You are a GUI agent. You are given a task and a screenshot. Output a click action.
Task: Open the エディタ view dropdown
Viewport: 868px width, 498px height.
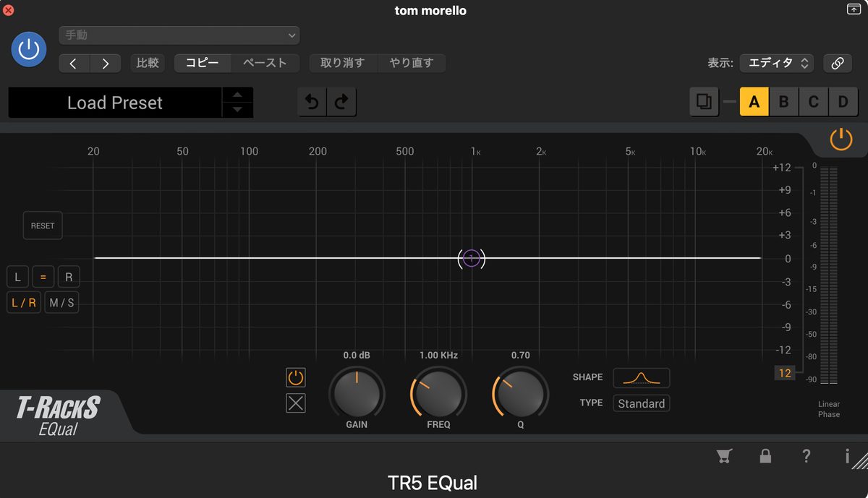(776, 64)
